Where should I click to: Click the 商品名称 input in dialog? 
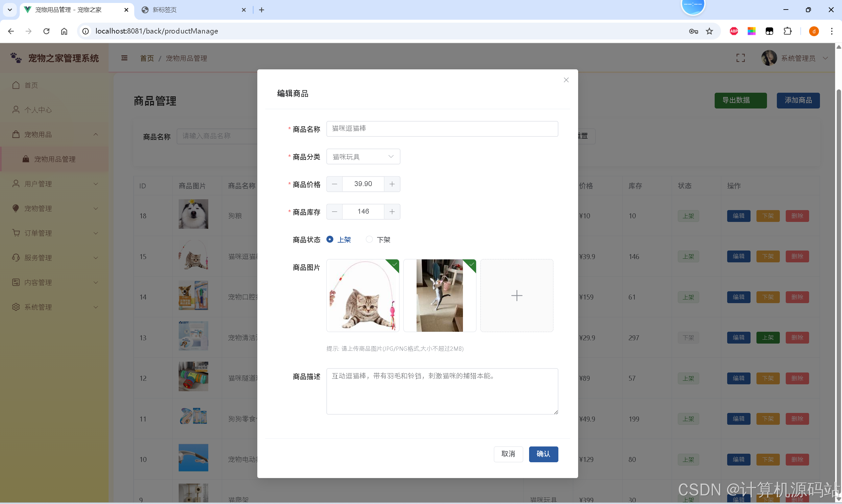tap(442, 129)
